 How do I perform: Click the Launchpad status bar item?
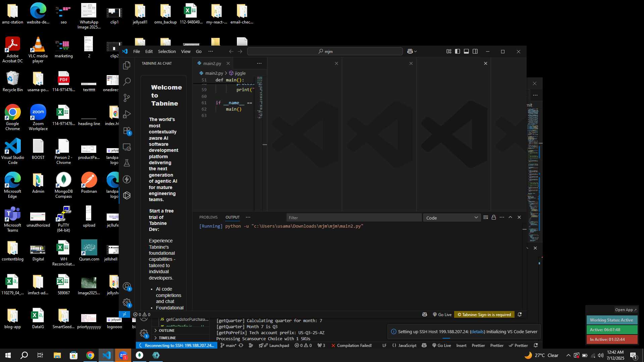274,345
